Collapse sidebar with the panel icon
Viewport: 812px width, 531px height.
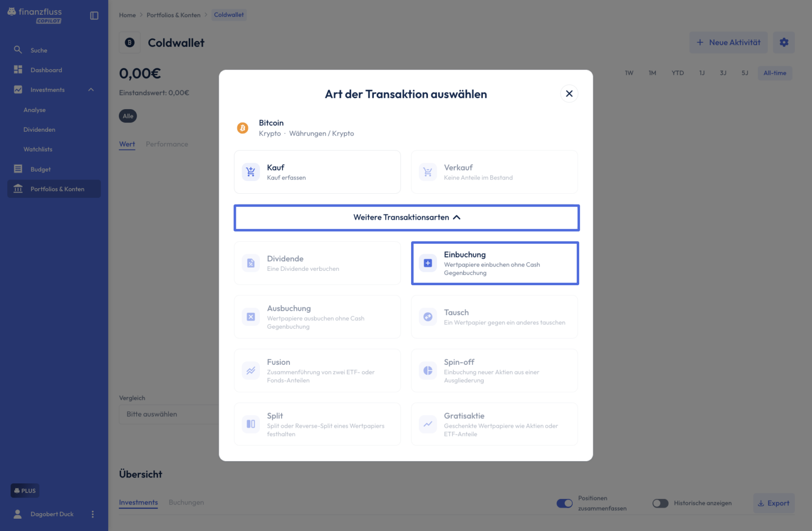point(94,16)
